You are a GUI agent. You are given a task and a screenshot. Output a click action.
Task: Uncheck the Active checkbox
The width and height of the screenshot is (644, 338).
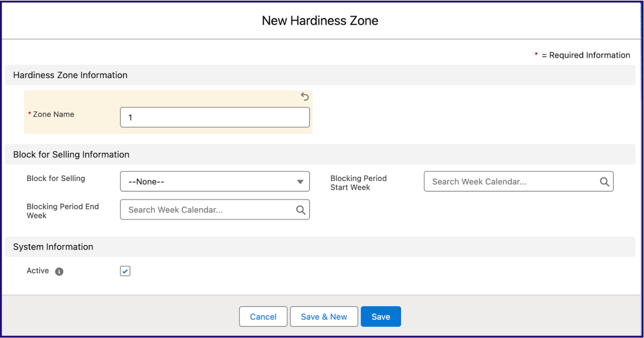pyautogui.click(x=125, y=271)
